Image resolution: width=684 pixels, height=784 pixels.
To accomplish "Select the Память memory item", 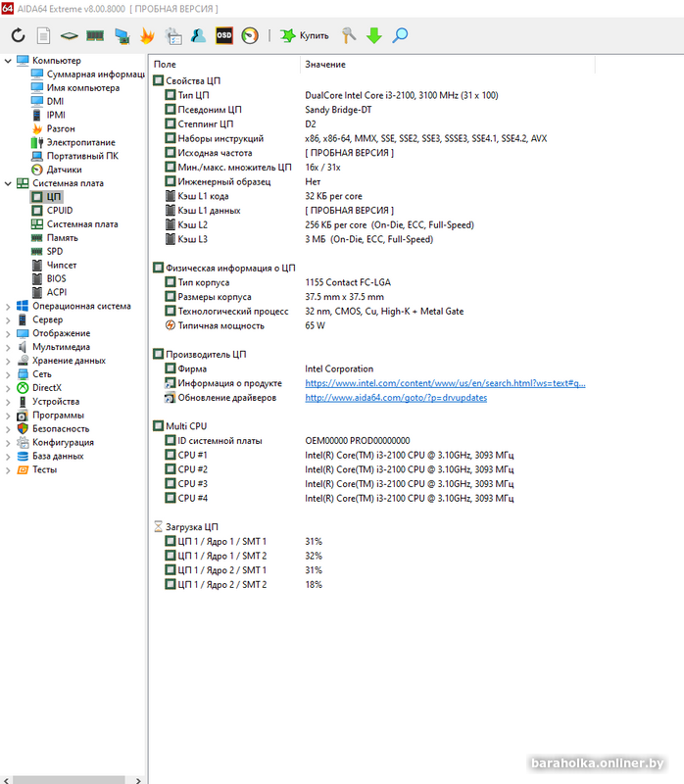I will (55, 237).
